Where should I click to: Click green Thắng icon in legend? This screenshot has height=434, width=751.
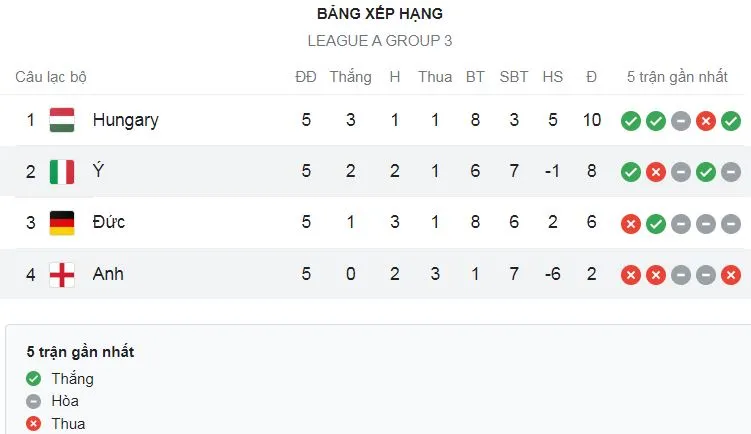pos(34,379)
